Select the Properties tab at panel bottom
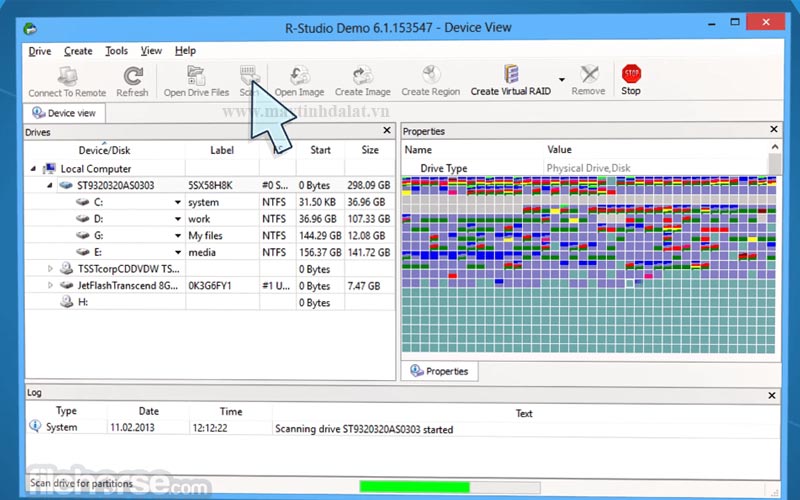This screenshot has height=500, width=800. (x=438, y=371)
